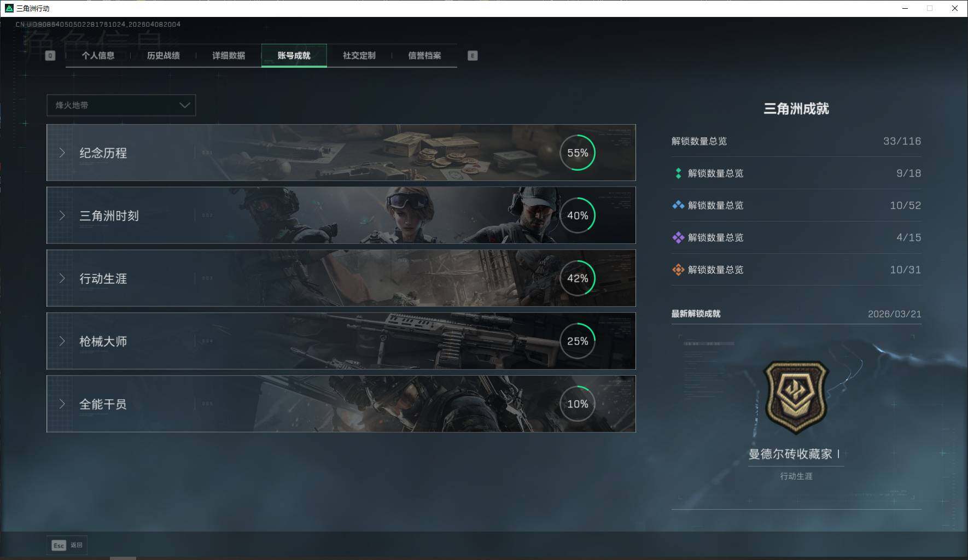Click the 33/116 total unlock count

click(902, 141)
